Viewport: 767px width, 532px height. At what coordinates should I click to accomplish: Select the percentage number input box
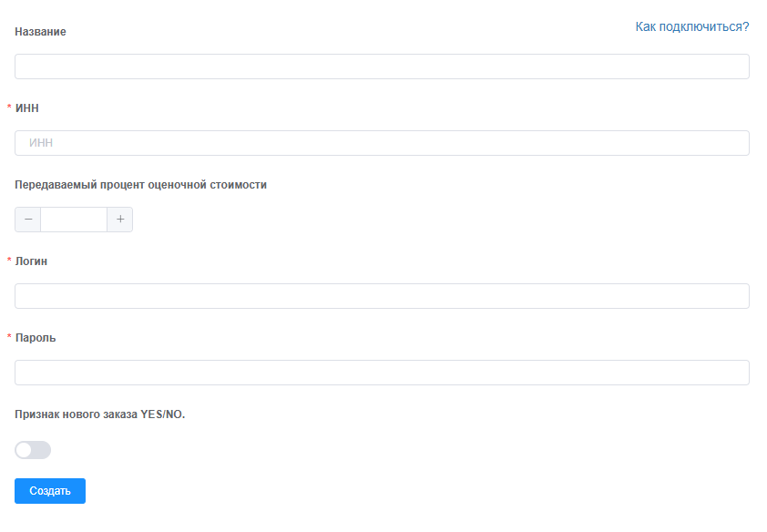tap(74, 220)
